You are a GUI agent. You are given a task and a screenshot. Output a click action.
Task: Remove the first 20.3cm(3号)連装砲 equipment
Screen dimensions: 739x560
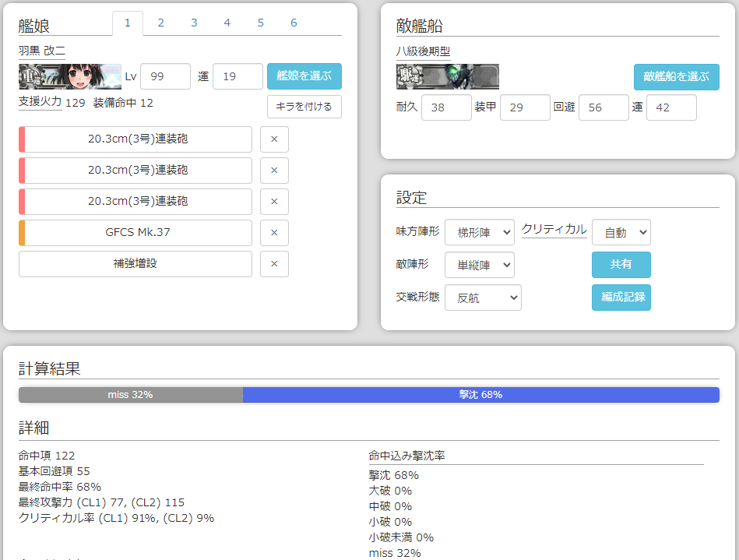click(274, 139)
